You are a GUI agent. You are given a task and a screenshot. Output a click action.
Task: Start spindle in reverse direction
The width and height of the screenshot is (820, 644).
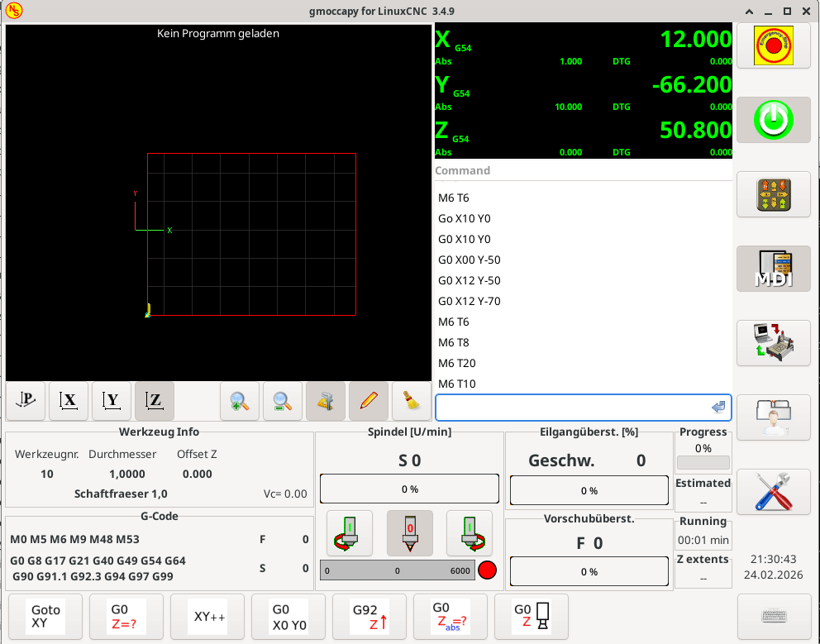(x=349, y=533)
